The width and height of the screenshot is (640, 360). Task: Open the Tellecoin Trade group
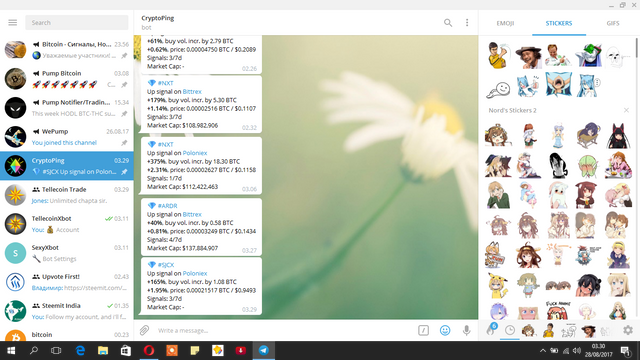coord(67,195)
